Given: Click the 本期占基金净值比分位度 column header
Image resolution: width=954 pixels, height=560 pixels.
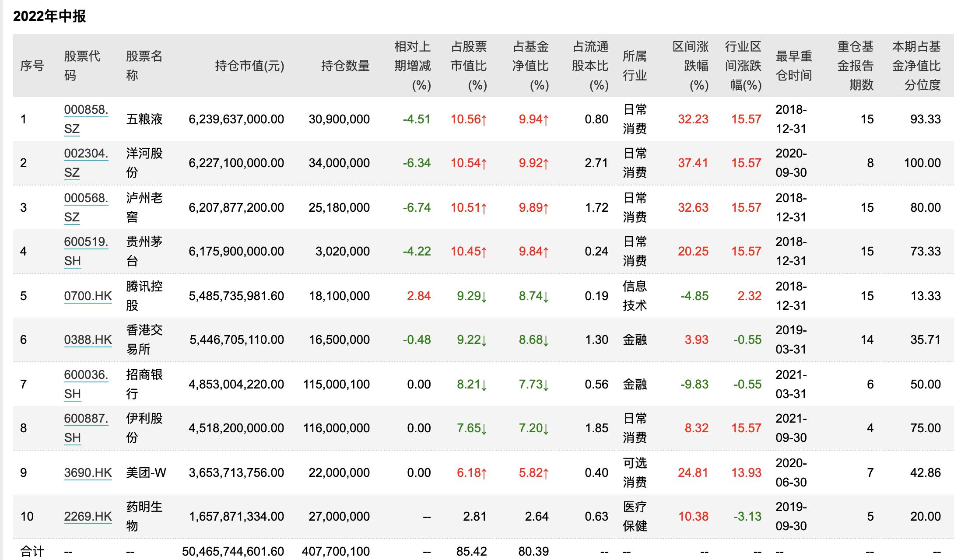Looking at the screenshot, I should (x=916, y=66).
